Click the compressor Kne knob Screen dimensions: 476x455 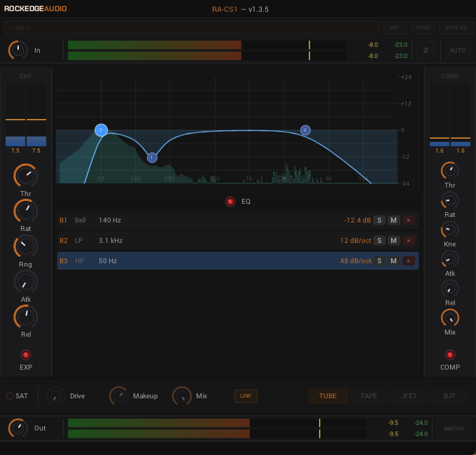click(449, 230)
